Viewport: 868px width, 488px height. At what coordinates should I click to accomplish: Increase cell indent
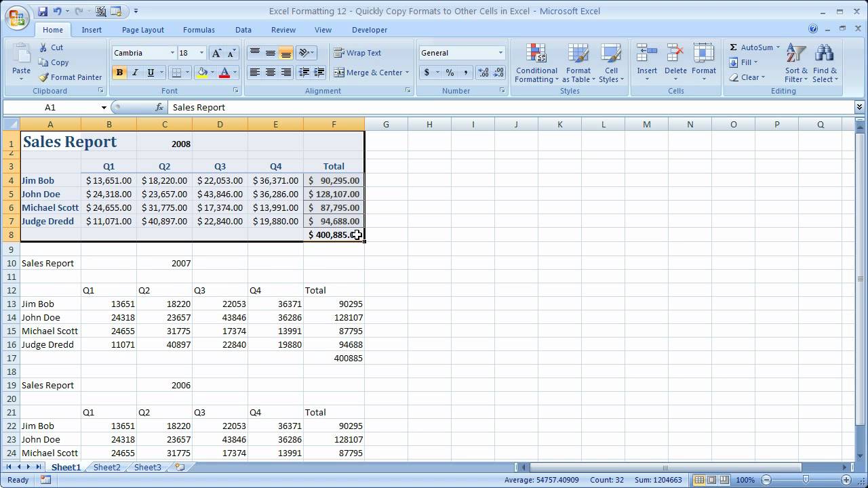pos(319,73)
